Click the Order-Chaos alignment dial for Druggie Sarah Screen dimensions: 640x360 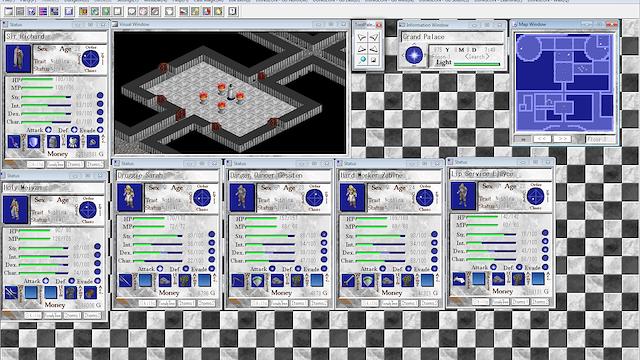[x=202, y=198]
